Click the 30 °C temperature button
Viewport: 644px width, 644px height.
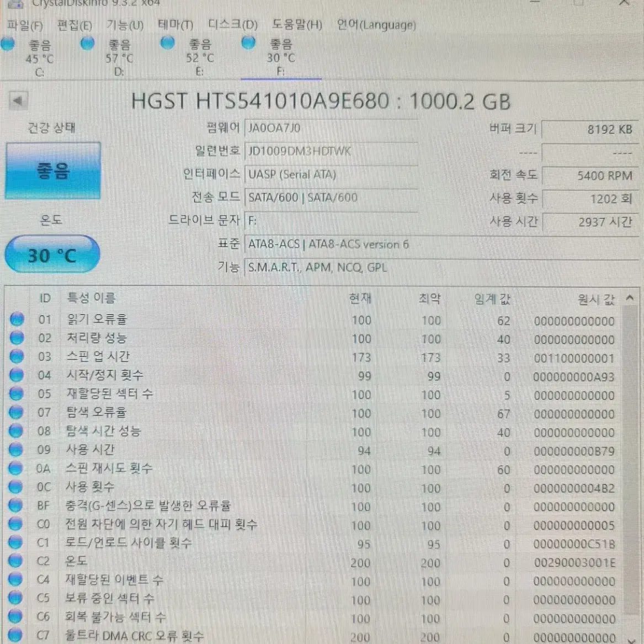(x=52, y=254)
